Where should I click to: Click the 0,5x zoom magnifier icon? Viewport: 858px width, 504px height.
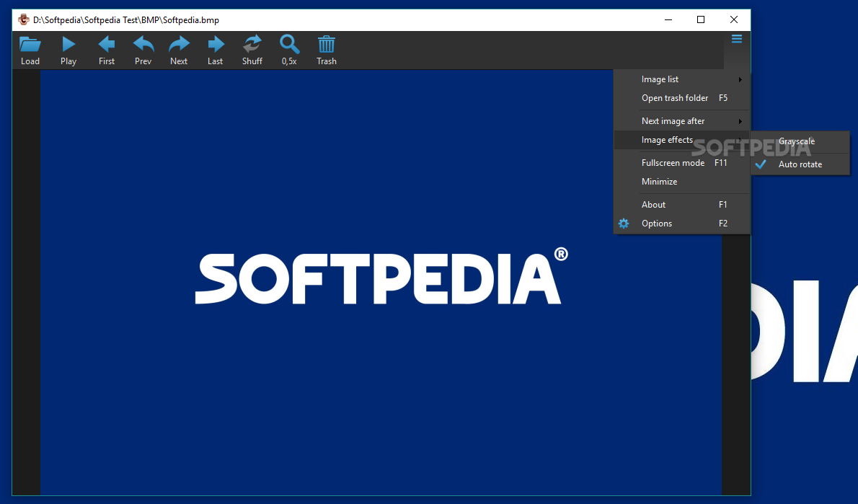[289, 44]
